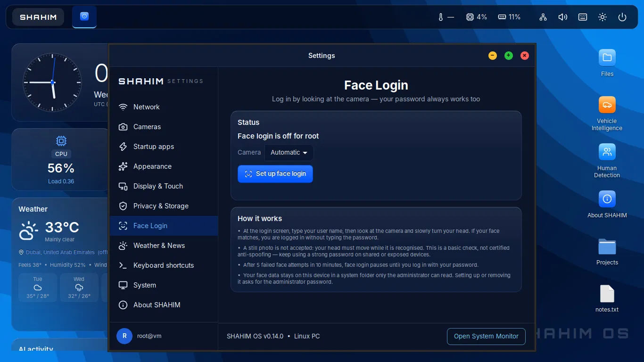Open Startup apps settings page
The image size is (644, 362).
click(164, 147)
